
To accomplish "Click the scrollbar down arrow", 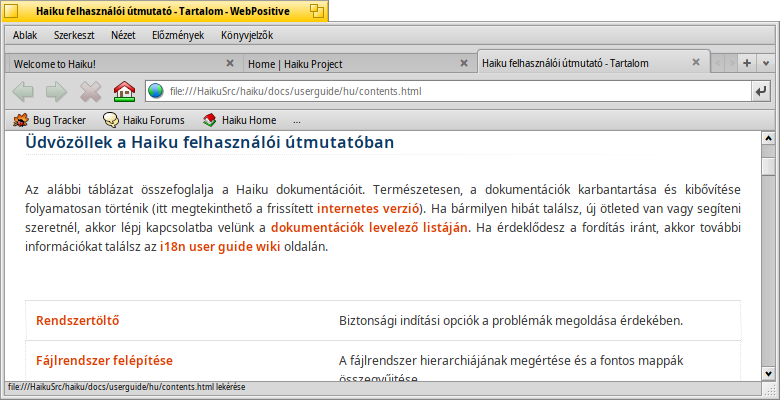I will pos(769,374).
